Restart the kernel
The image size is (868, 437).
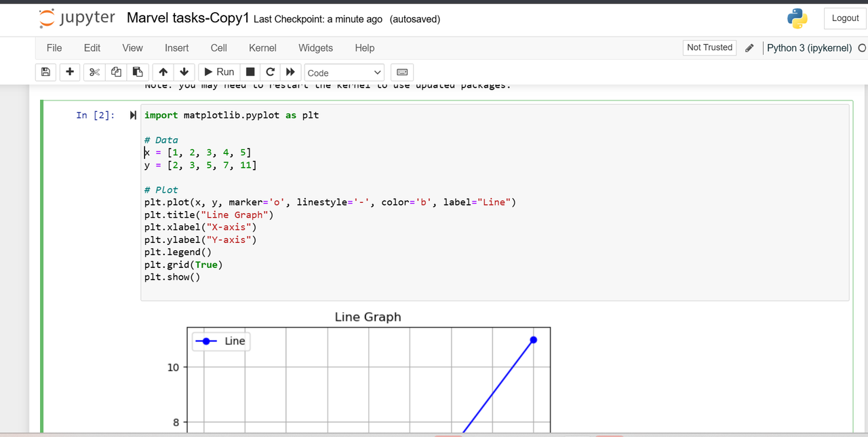click(x=271, y=72)
